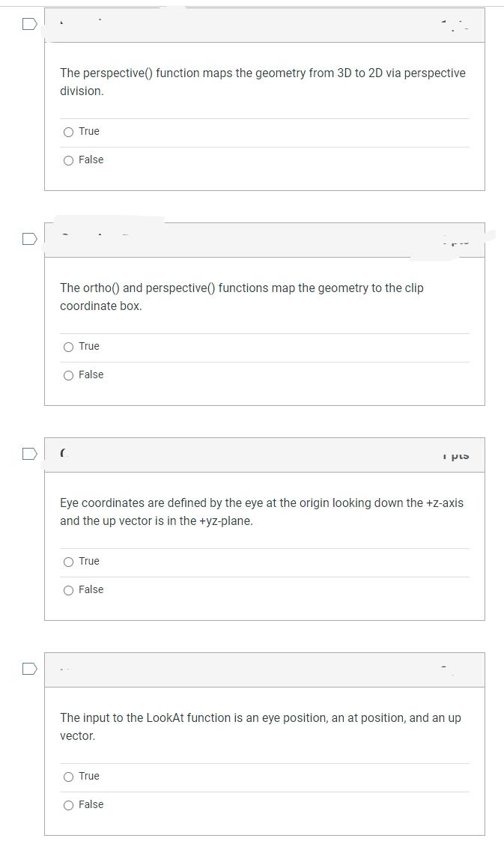Select False for the ortho() and perspective() question

click(x=68, y=374)
